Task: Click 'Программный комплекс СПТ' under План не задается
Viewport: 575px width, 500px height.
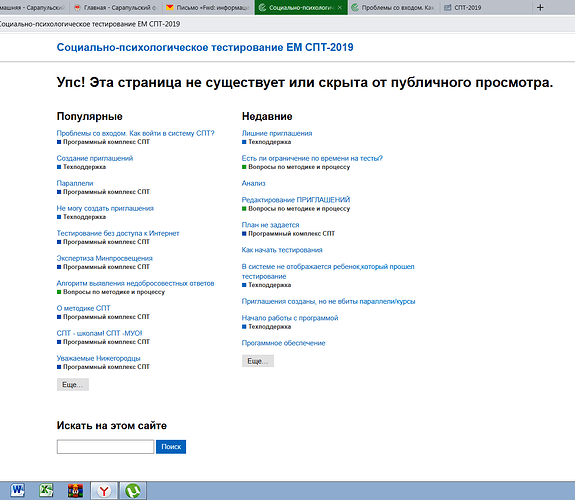Action: point(292,234)
